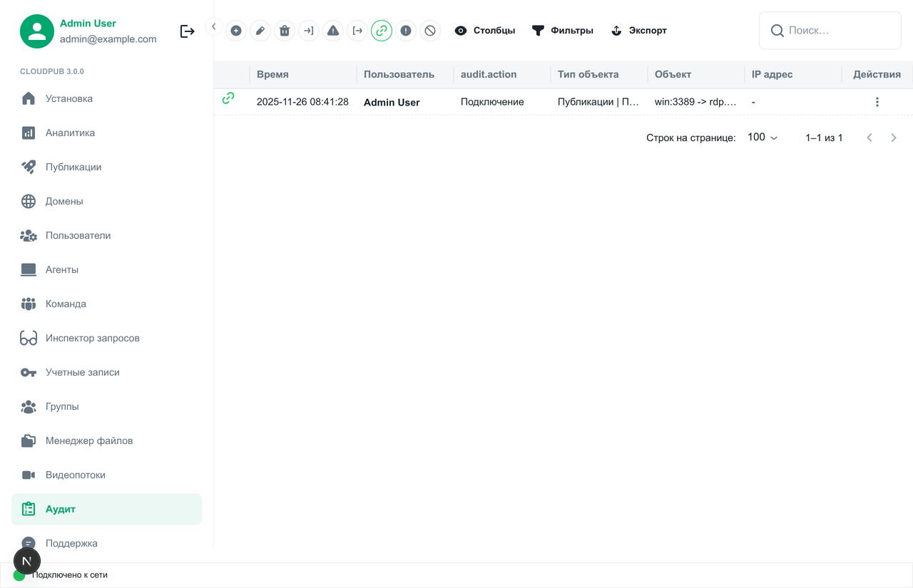Click the Поиск search field
This screenshot has height=588, width=913.
tap(838, 31)
